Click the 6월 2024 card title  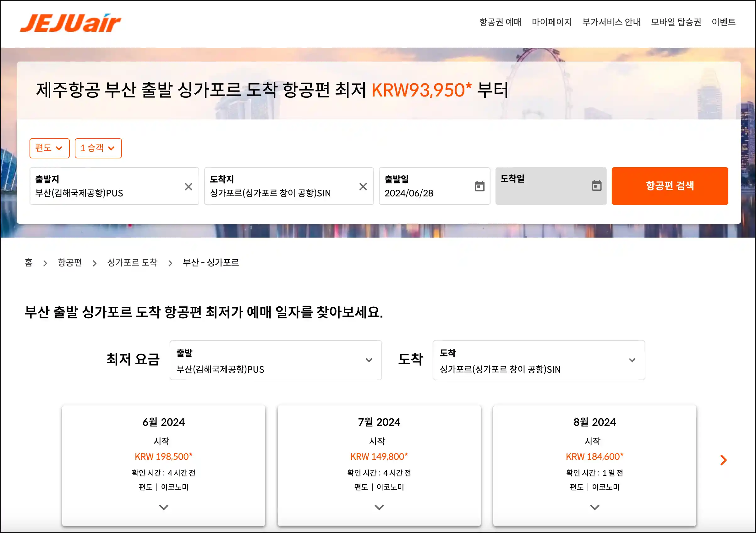(164, 422)
